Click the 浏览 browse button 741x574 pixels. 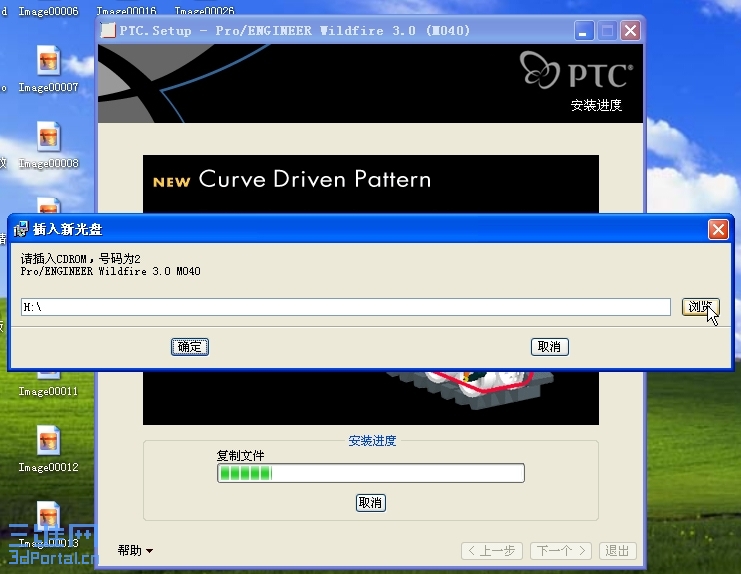click(700, 307)
